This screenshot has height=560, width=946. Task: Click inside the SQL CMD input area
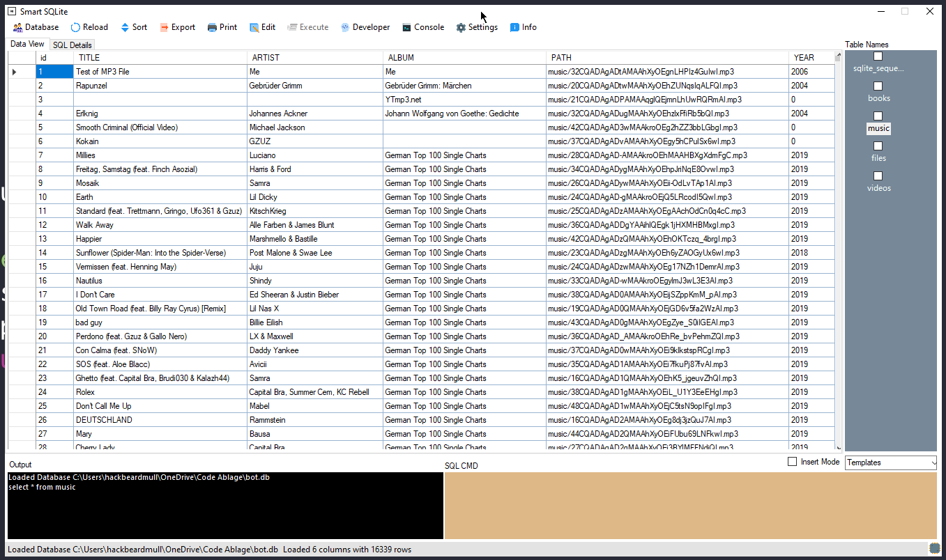pos(691,506)
